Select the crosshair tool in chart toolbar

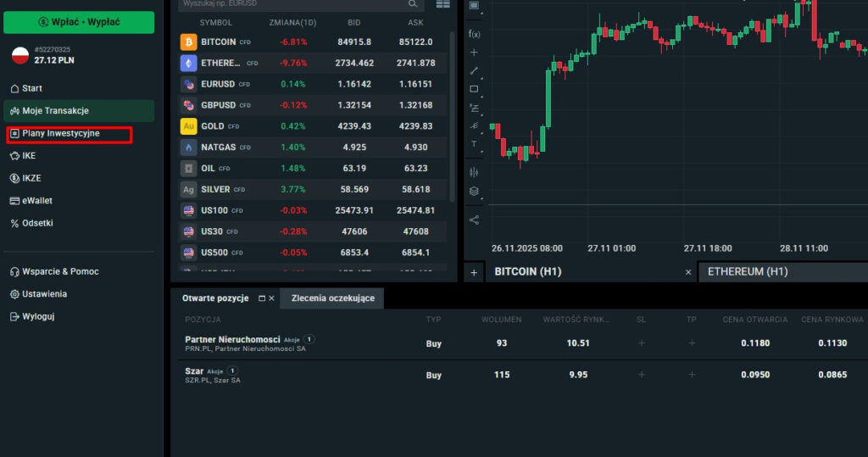[x=474, y=53]
